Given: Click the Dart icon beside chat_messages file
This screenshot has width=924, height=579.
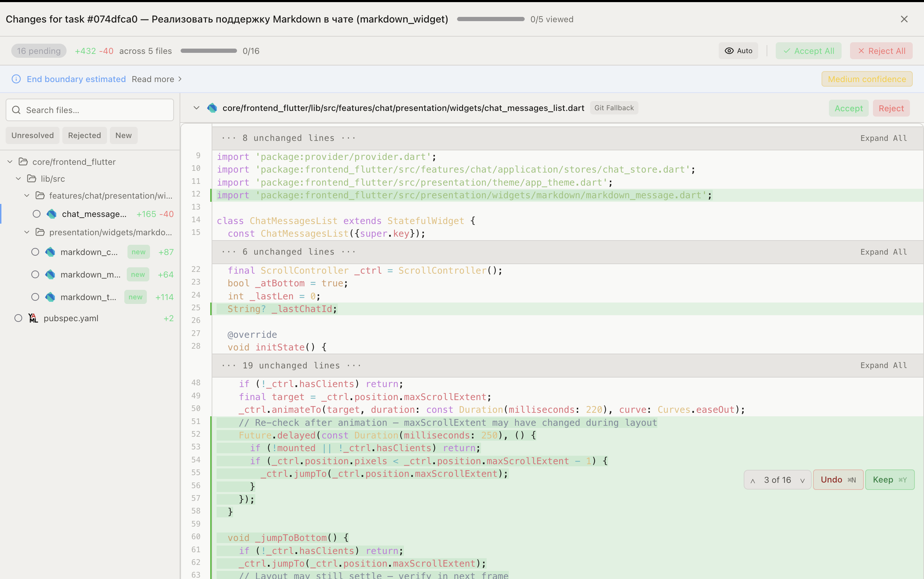Looking at the screenshot, I should pyautogui.click(x=51, y=214).
